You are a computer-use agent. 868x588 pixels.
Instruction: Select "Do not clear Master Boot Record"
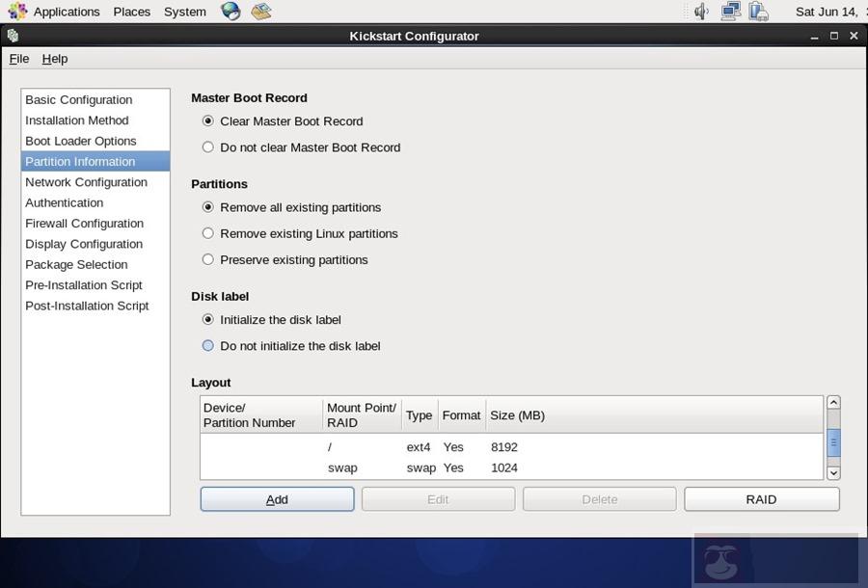[207, 147]
